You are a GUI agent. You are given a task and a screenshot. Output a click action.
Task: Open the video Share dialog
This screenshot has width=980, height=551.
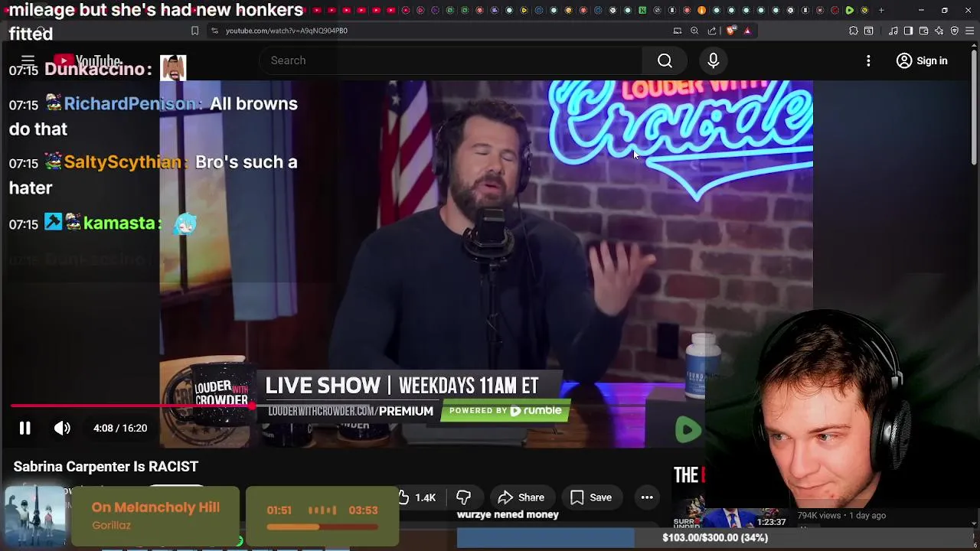[x=521, y=497]
